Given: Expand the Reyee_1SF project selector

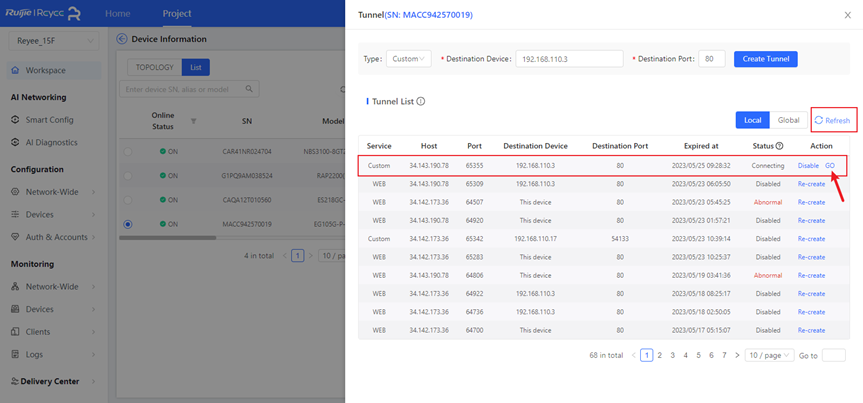Looking at the screenshot, I should pyautogui.click(x=53, y=41).
